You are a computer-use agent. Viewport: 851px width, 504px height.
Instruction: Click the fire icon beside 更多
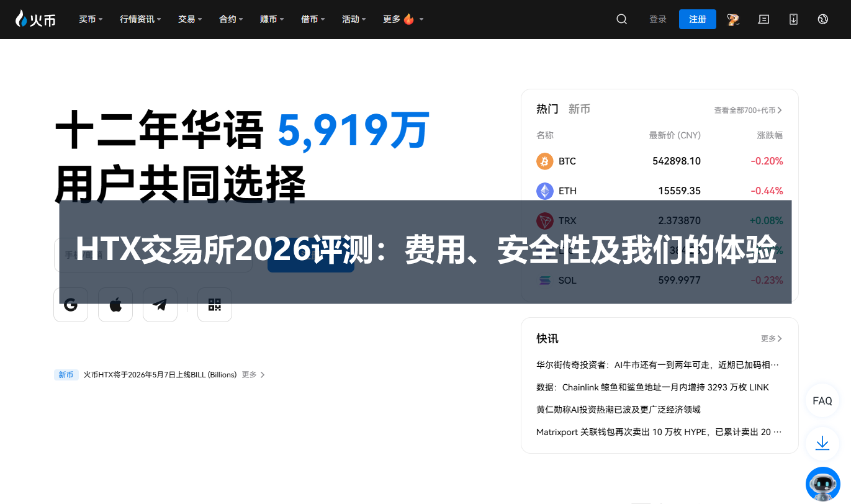coord(408,19)
